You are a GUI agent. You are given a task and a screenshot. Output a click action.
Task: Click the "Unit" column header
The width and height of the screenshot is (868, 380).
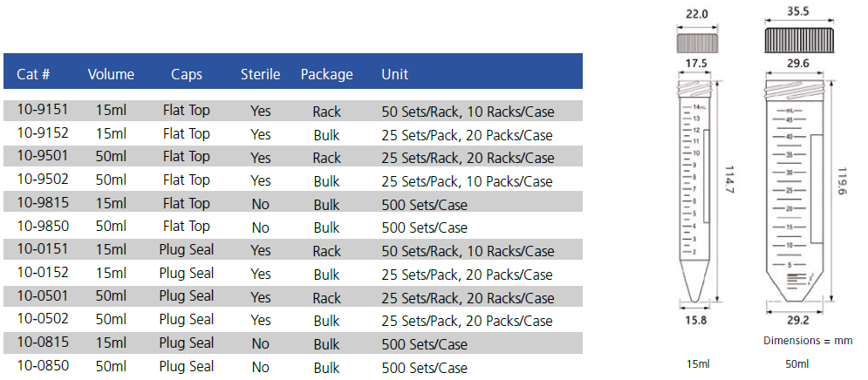coord(394,74)
